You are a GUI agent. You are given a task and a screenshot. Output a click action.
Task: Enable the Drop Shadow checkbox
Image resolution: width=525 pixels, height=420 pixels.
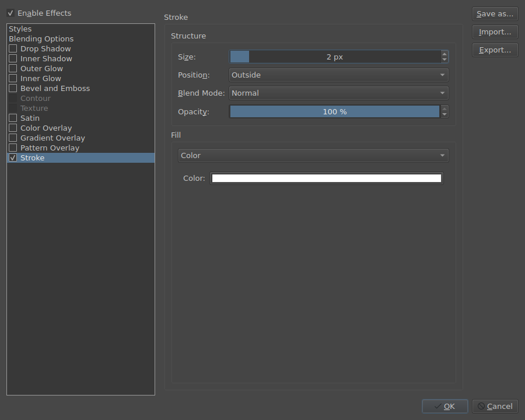pos(13,48)
